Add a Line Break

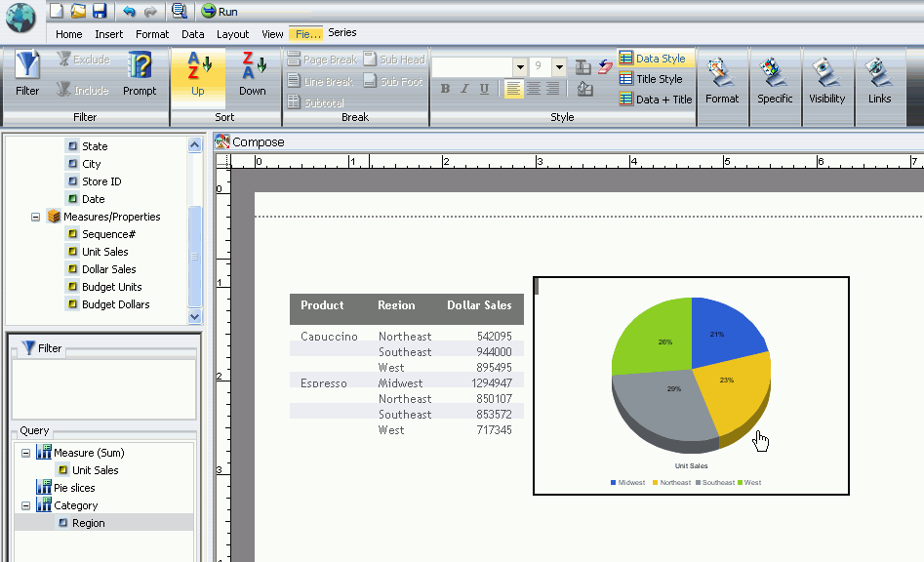[321, 81]
